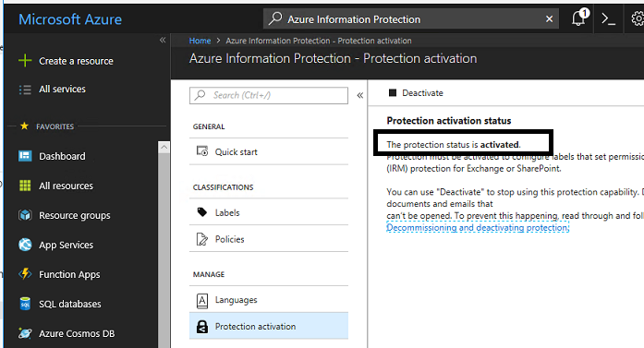Viewport: 644px width, 348px height.
Task: Collapse the blade menu panel
Action: 359,96
